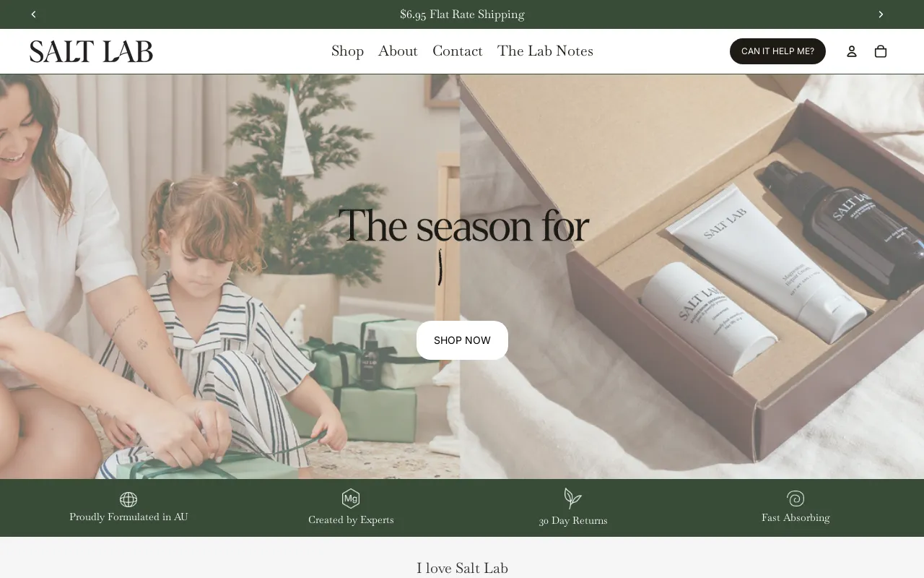Click the spiral fast absorbing icon
This screenshot has width=924, height=578.
click(x=796, y=499)
